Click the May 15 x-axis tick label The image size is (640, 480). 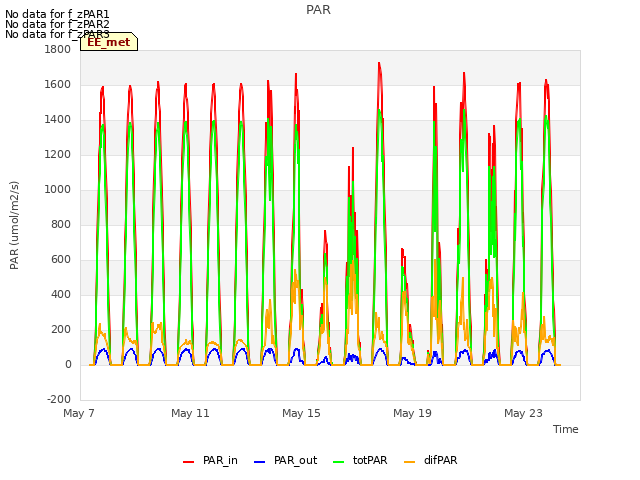[x=301, y=413]
